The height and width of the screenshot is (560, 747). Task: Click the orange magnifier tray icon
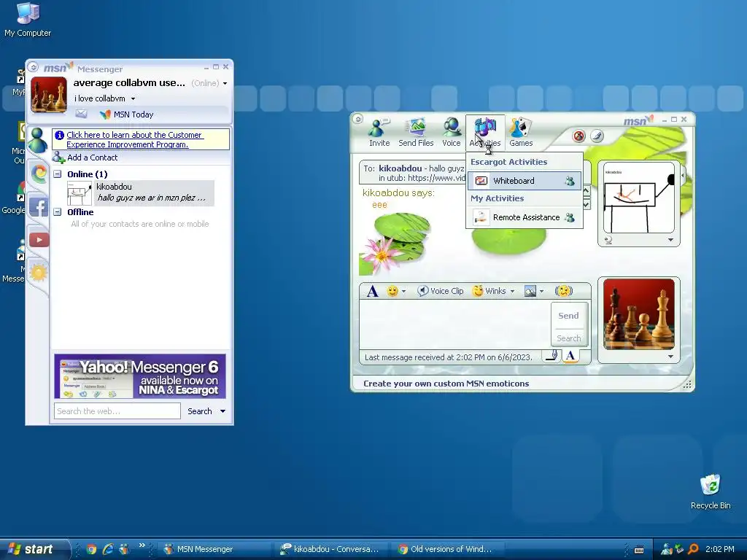pos(693,549)
